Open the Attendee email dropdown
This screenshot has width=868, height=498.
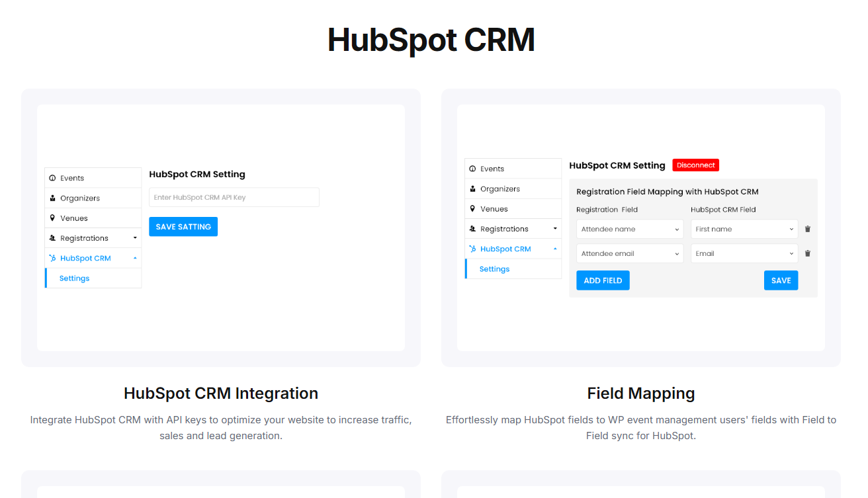point(630,253)
